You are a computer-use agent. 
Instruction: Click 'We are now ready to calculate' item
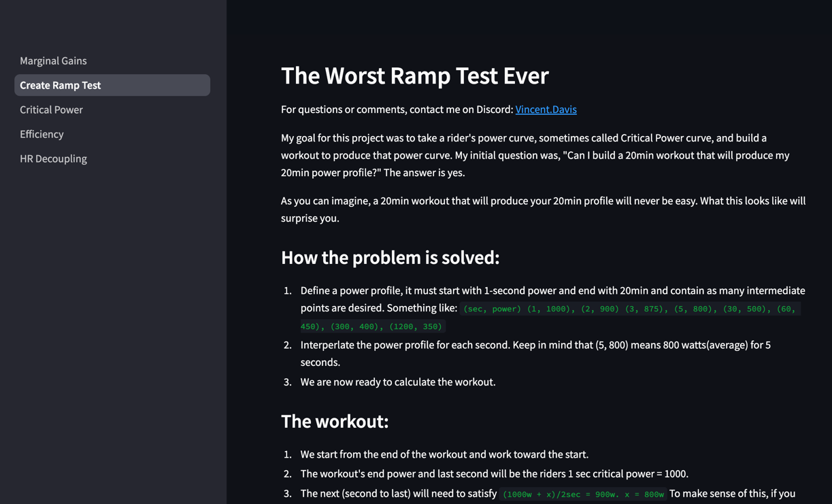click(398, 382)
